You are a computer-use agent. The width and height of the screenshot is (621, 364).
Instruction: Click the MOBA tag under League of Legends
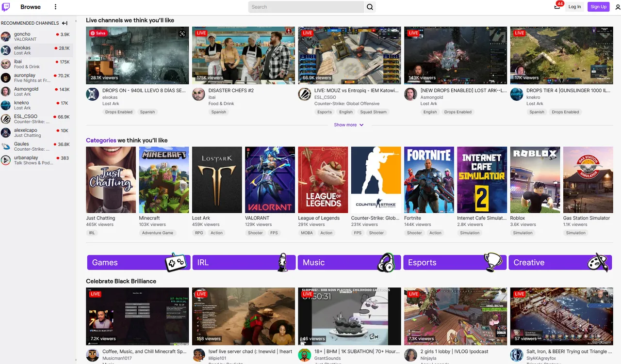[x=307, y=233]
